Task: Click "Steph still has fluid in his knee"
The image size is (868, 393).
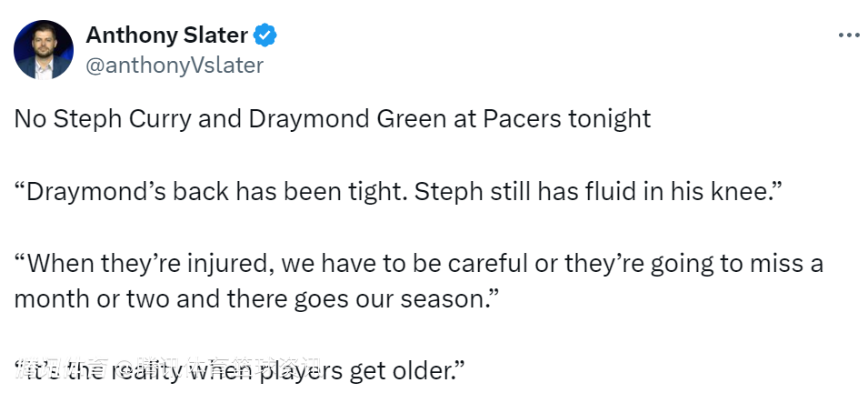Action: (602, 192)
